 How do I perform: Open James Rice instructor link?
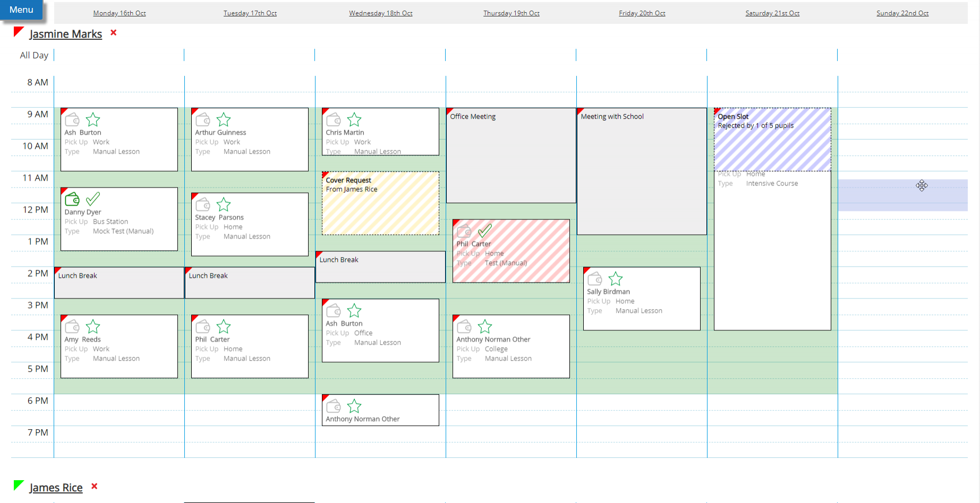pyautogui.click(x=56, y=488)
